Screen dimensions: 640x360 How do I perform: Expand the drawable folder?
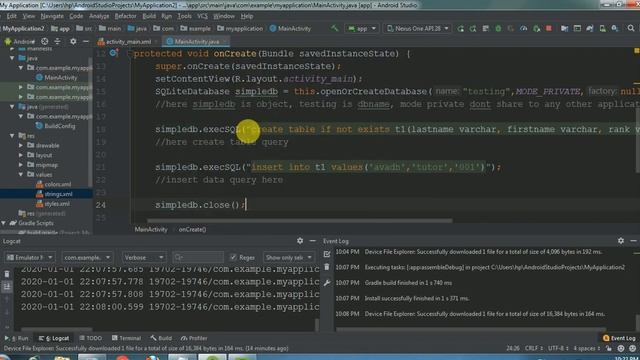[21, 145]
